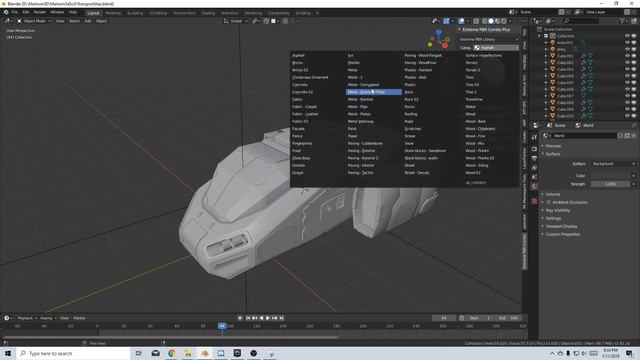Collapse the Collection tree in outliner
The width and height of the screenshot is (640, 360).
pos(540,36)
